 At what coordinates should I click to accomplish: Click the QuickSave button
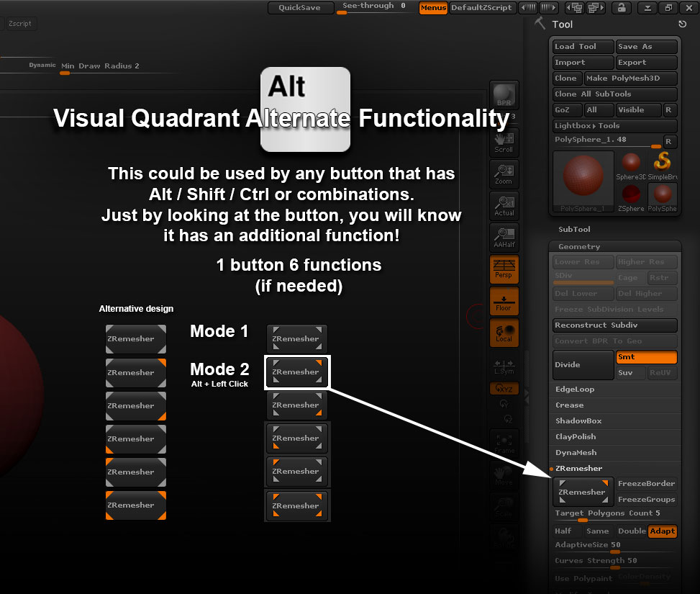tap(301, 8)
